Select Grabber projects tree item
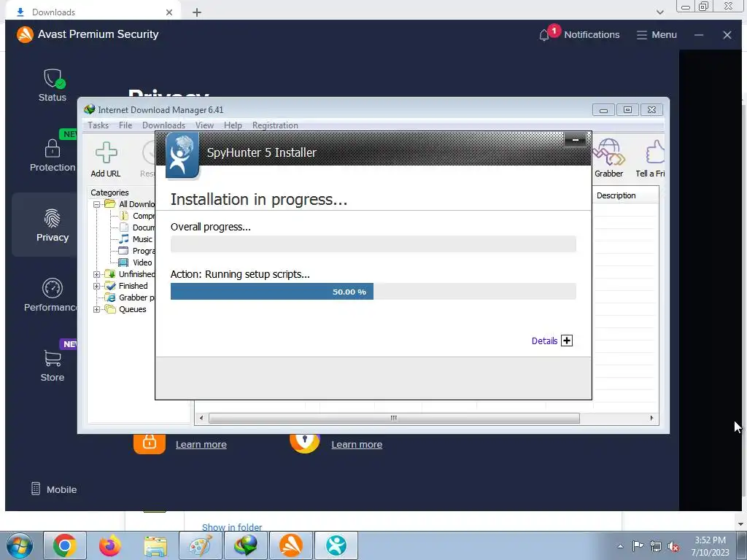Screen dimensions: 747x560 [x=130, y=297]
